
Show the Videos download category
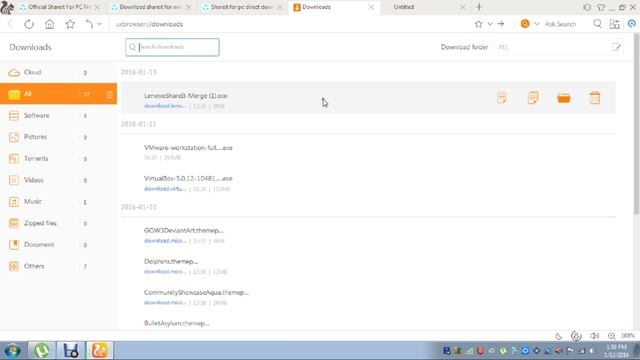(x=58, y=180)
